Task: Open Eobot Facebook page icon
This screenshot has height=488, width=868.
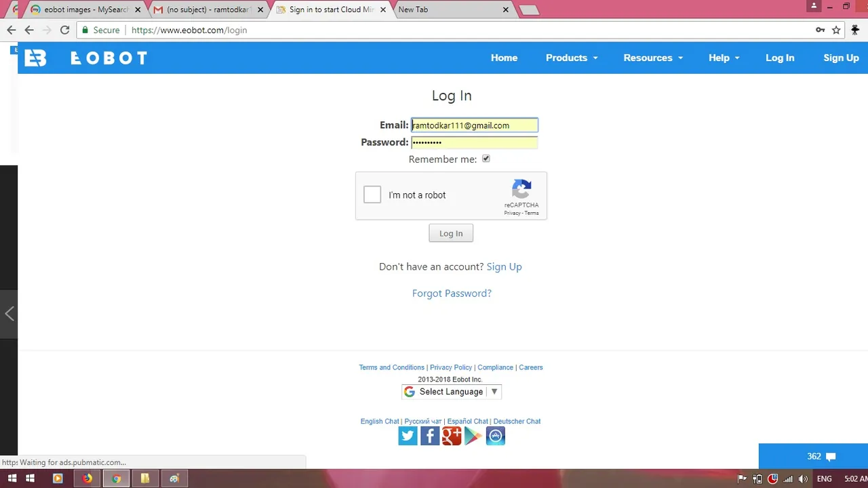Action: coord(430,436)
